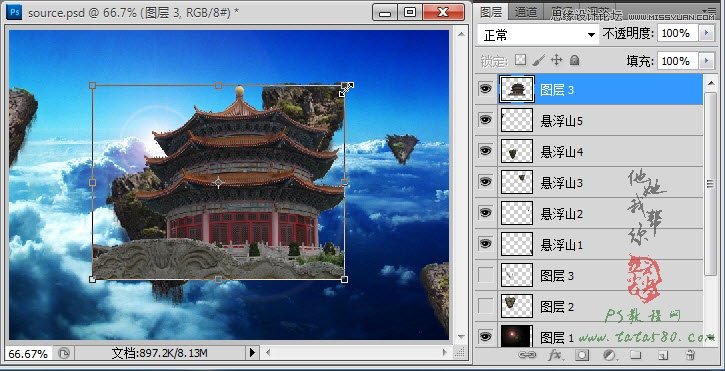Select the 悬浮山4 layer name
This screenshot has height=371, width=725.
pos(561,152)
